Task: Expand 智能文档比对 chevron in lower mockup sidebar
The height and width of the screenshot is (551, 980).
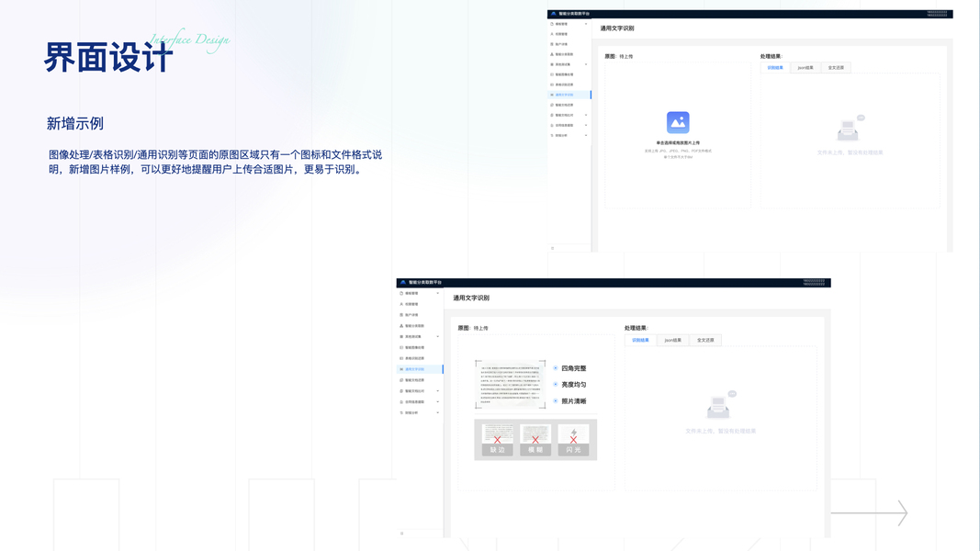Action: coord(437,391)
